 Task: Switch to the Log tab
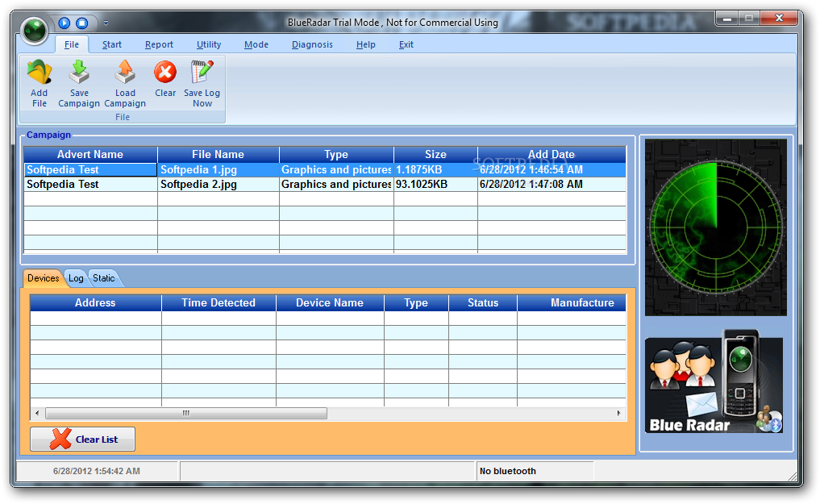coord(76,278)
